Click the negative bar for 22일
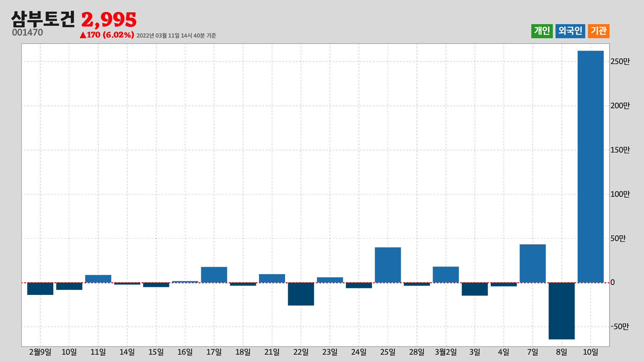Image resolution: width=644 pixels, height=362 pixels. click(x=301, y=294)
